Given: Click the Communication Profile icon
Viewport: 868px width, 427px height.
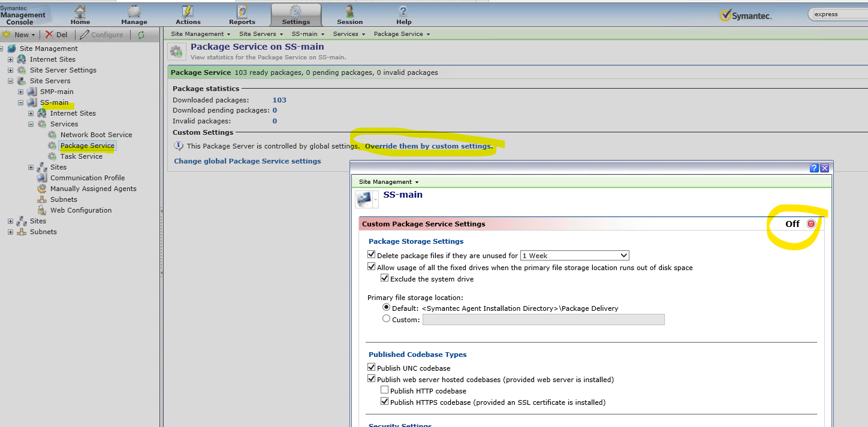Looking at the screenshot, I should click(x=42, y=178).
